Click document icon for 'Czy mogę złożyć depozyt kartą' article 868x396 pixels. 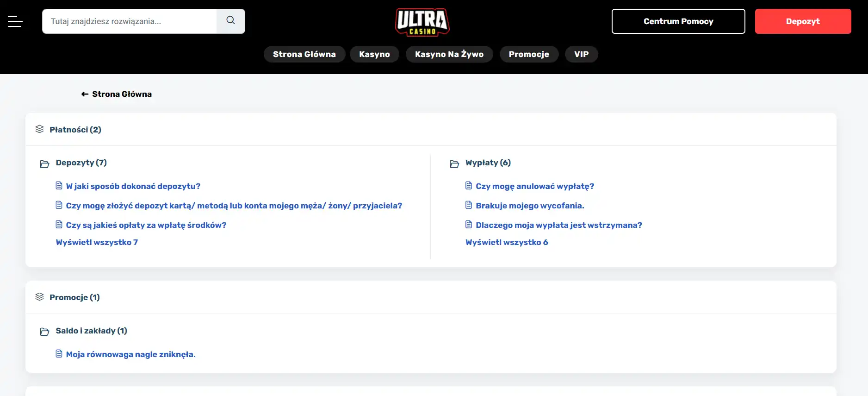[59, 205]
